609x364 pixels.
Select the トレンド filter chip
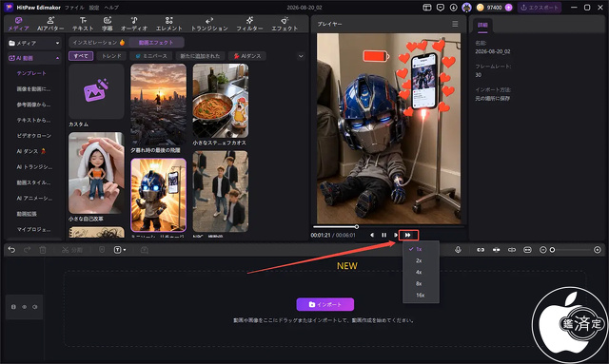pos(111,56)
